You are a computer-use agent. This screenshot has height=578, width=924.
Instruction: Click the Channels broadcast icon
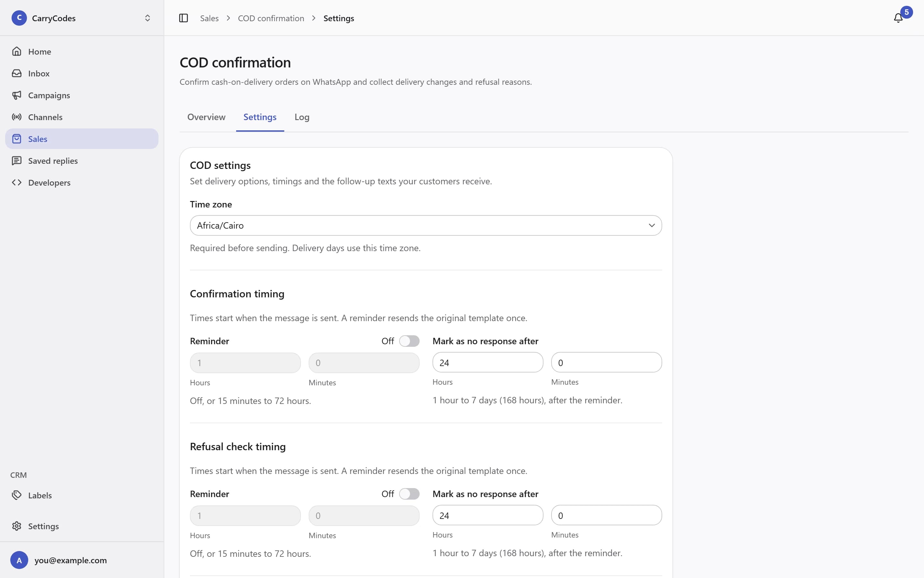(16, 117)
